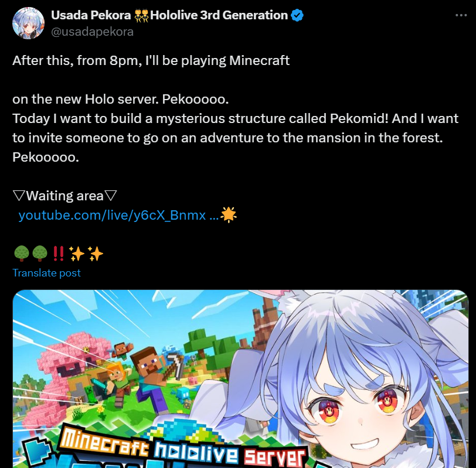Click the Waiting area text line
This screenshot has width=476, height=468.
click(64, 196)
